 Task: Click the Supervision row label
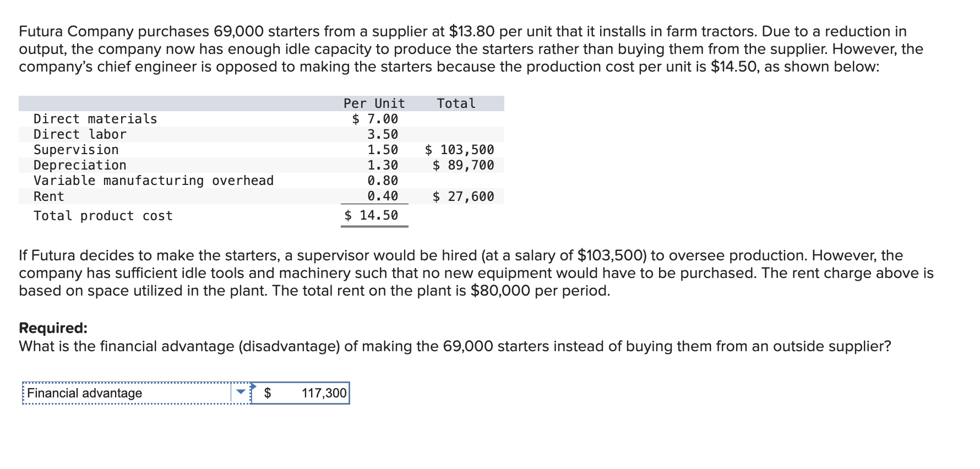[76, 150]
